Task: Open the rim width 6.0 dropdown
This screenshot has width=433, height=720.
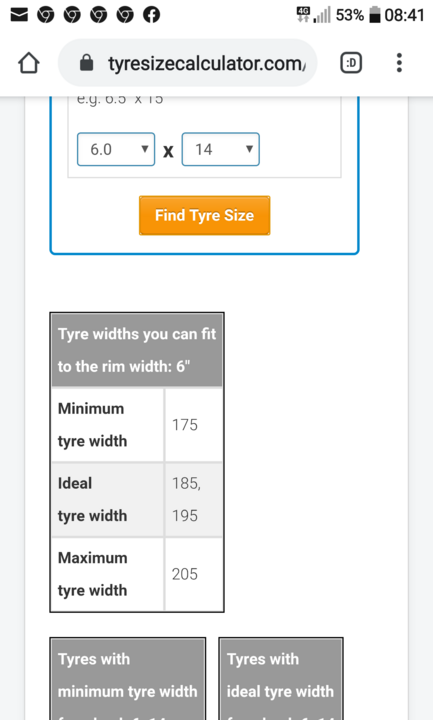Action: [116, 149]
